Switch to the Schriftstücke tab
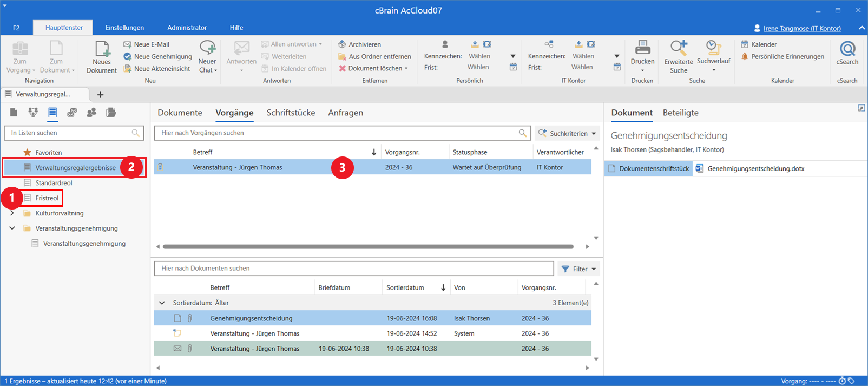The image size is (868, 386). 291,113
